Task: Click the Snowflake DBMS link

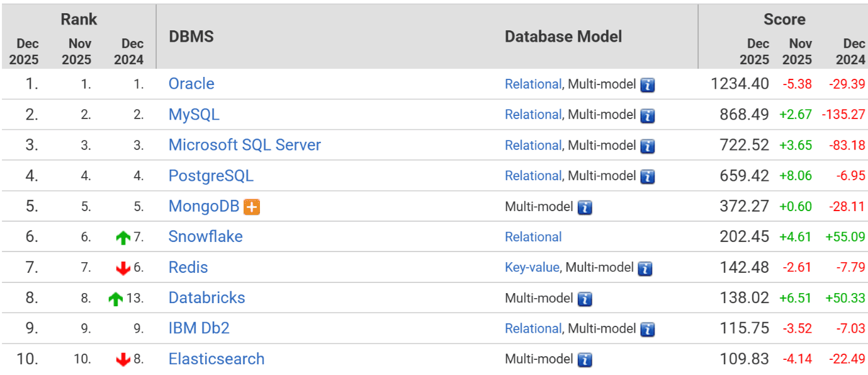Action: point(205,237)
